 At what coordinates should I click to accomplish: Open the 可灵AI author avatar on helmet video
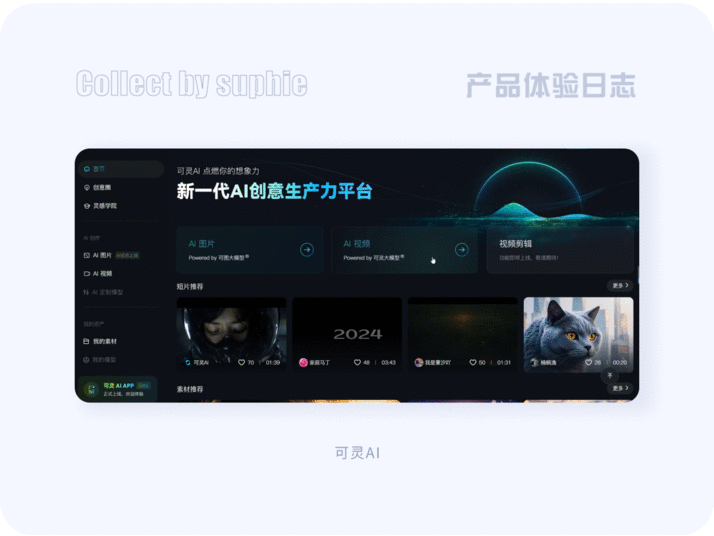[188, 362]
